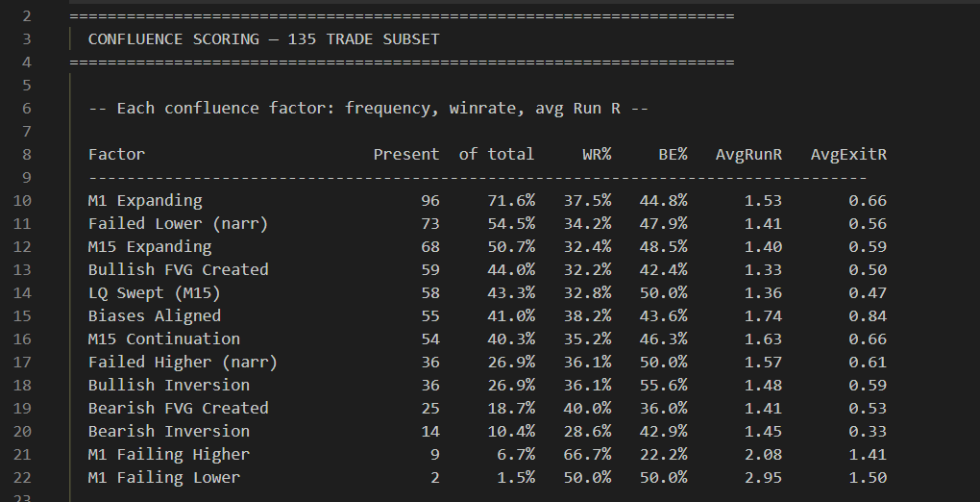Select the 'AvgRunR' column header
Image resolution: width=980 pixels, height=502 pixels.
(748, 155)
